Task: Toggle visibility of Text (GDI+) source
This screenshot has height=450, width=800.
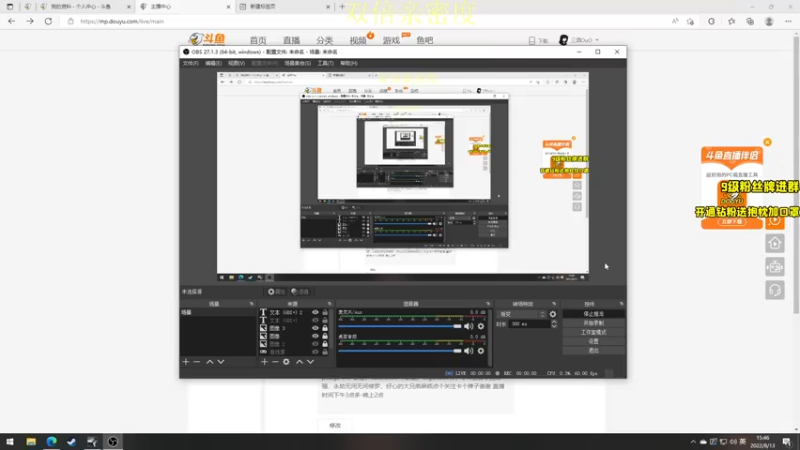Action: tap(315, 320)
